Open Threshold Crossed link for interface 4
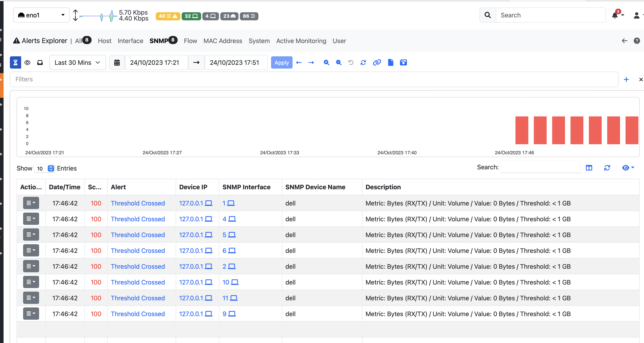Screen dimensions: 644x343 [138, 219]
